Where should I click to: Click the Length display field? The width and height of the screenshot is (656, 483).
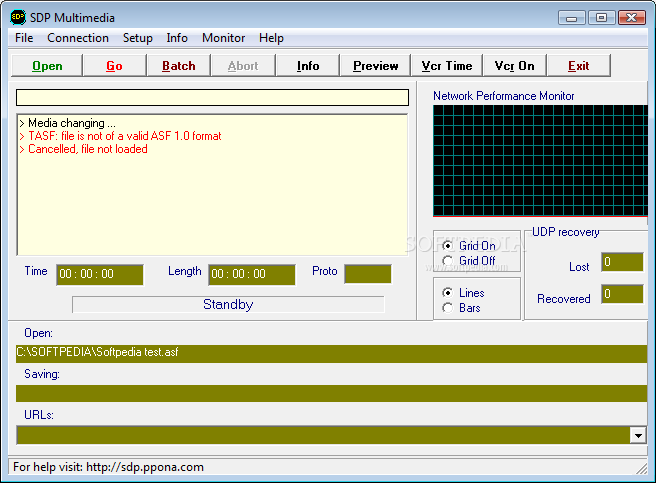click(251, 274)
